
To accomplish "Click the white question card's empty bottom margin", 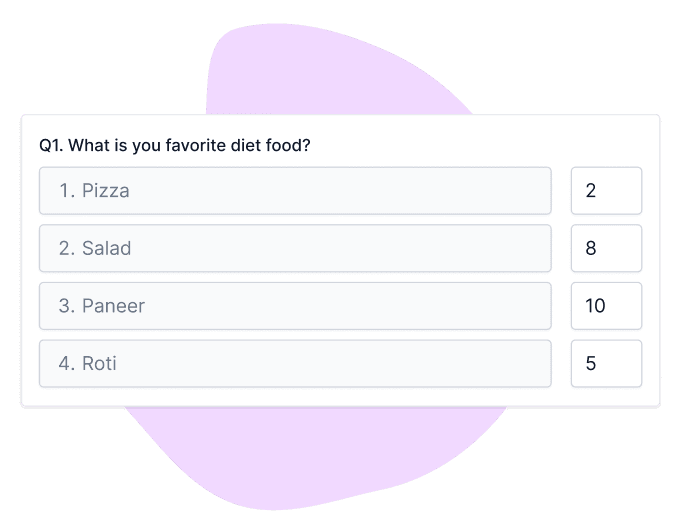I will 340,398.
